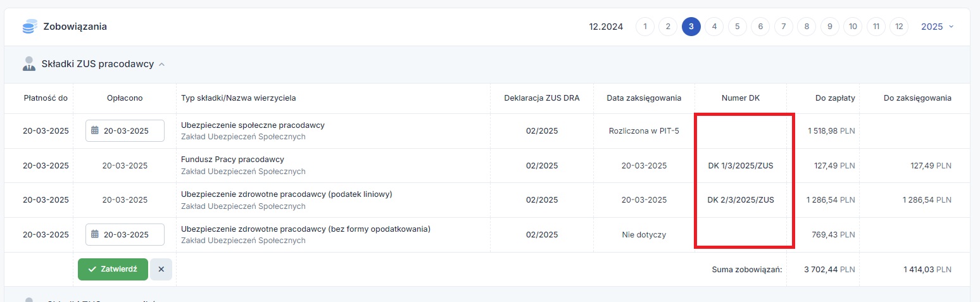Switch to month 6
980x302 pixels.
[760, 27]
